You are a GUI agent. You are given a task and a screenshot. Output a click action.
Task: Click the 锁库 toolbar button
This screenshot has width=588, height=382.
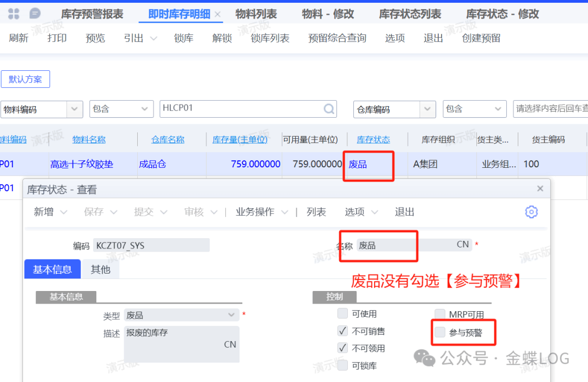[183, 38]
